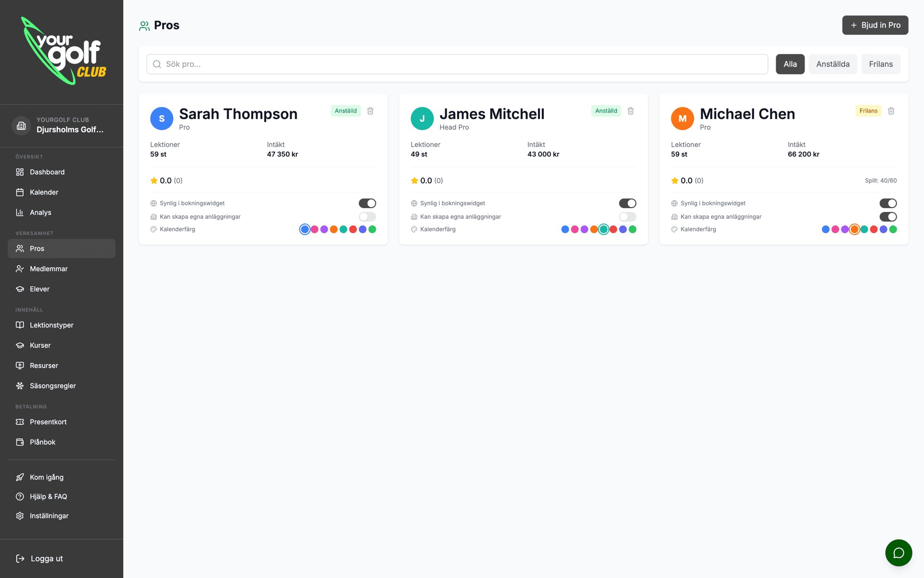Show only Frilans pros
Screen dimensions: 924x578
point(881,64)
